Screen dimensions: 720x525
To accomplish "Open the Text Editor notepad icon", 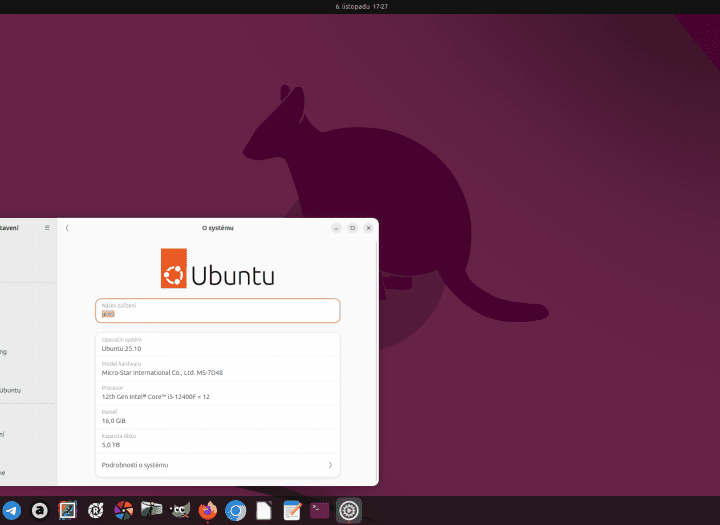I will click(x=292, y=510).
